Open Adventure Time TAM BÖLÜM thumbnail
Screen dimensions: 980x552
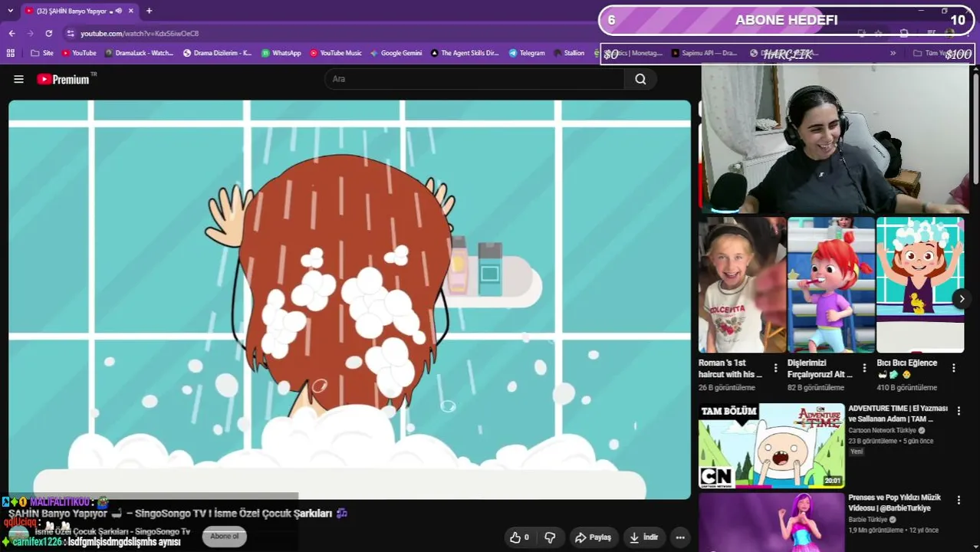[x=771, y=445]
